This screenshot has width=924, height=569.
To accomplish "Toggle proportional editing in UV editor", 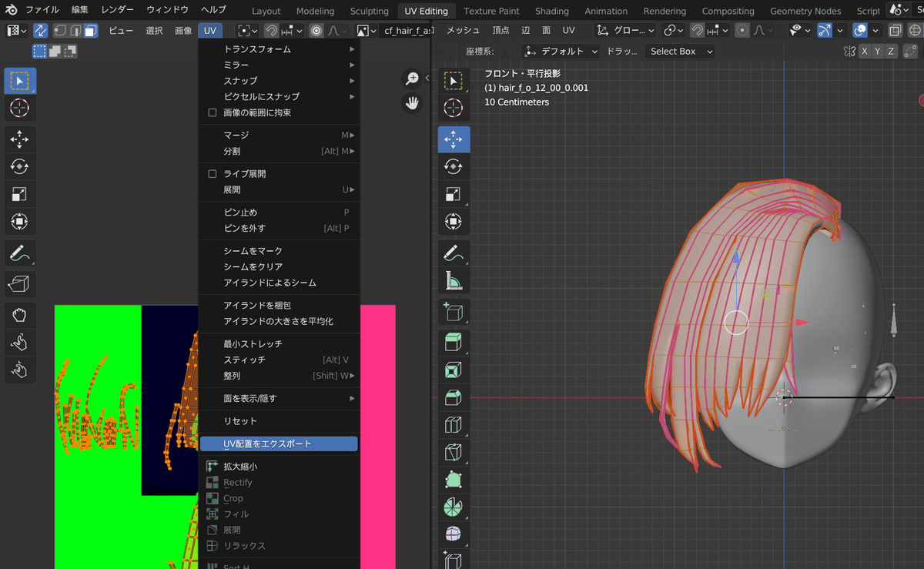I will click(316, 31).
